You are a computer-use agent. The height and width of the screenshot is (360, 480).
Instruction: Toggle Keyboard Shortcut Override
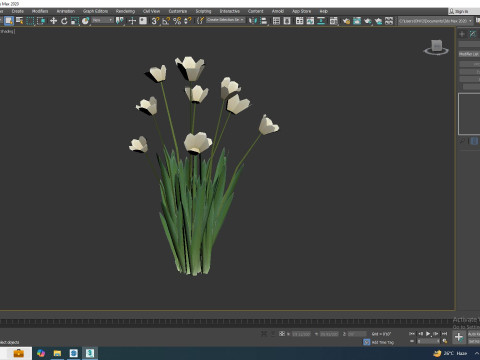point(143,21)
